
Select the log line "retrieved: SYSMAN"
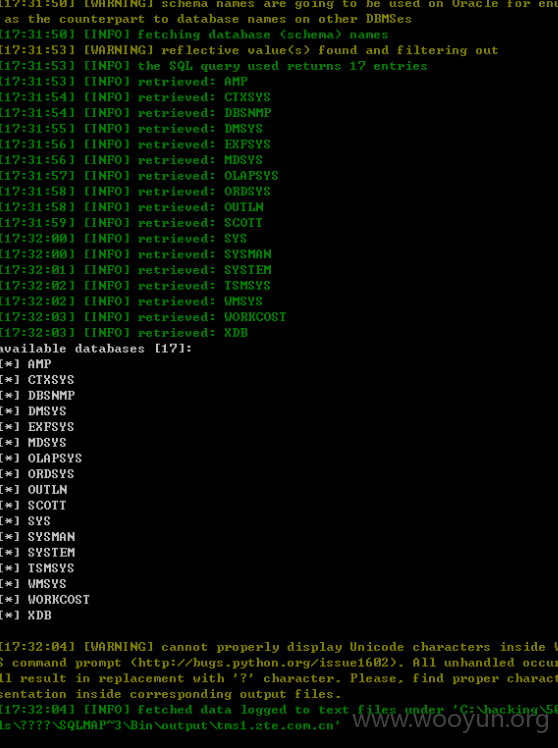135,254
